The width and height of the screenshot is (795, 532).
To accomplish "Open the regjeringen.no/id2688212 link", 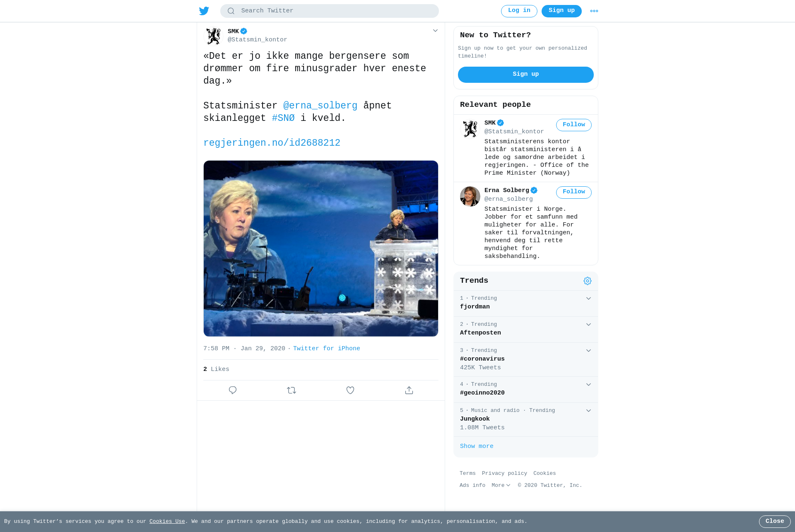I will click(272, 143).
